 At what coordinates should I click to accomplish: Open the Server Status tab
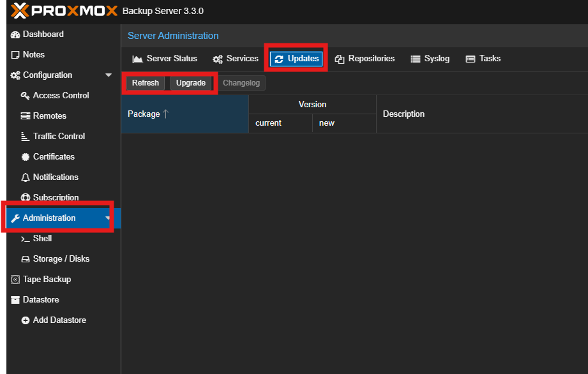click(165, 59)
